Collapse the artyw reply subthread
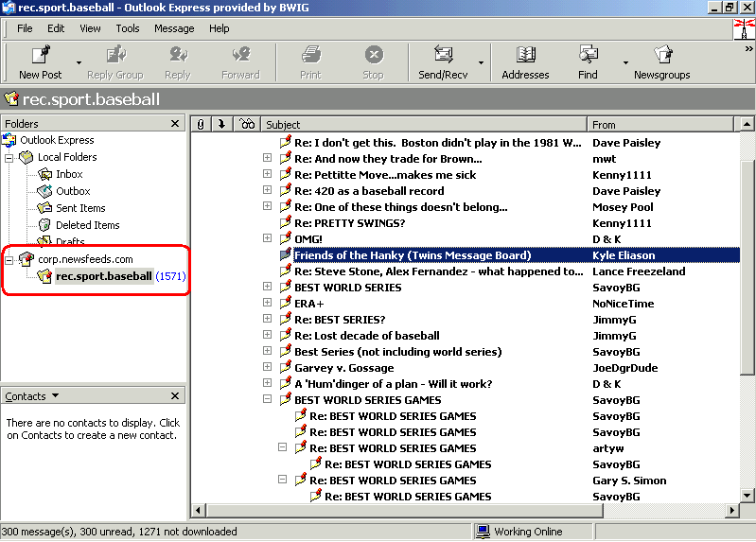The width and height of the screenshot is (756, 542). coord(283,447)
